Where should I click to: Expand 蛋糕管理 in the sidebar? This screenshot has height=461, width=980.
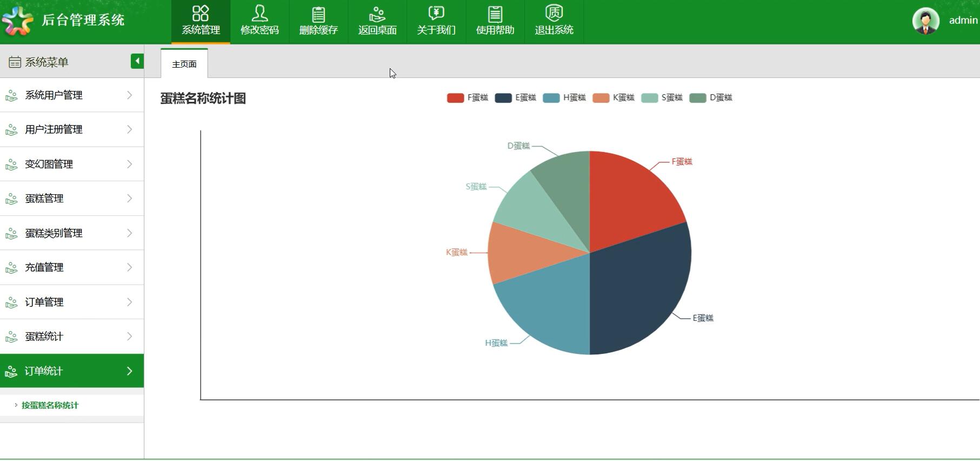click(71, 199)
